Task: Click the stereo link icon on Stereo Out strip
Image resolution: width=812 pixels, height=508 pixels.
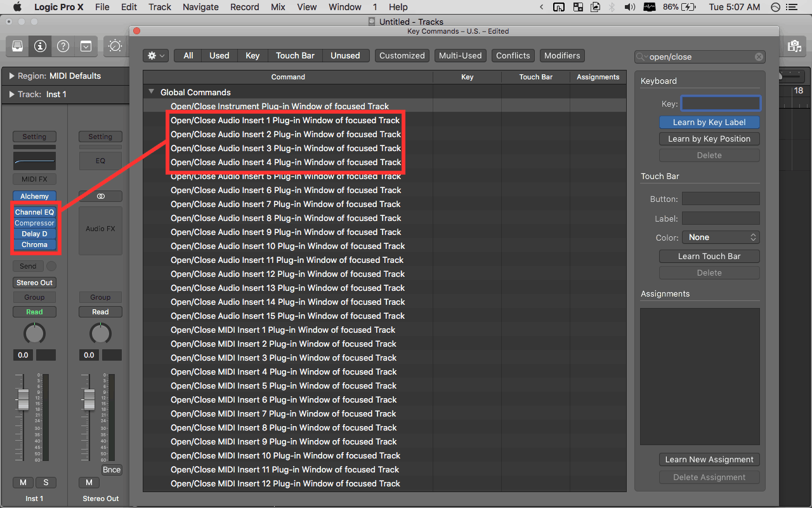Action: tap(100, 196)
